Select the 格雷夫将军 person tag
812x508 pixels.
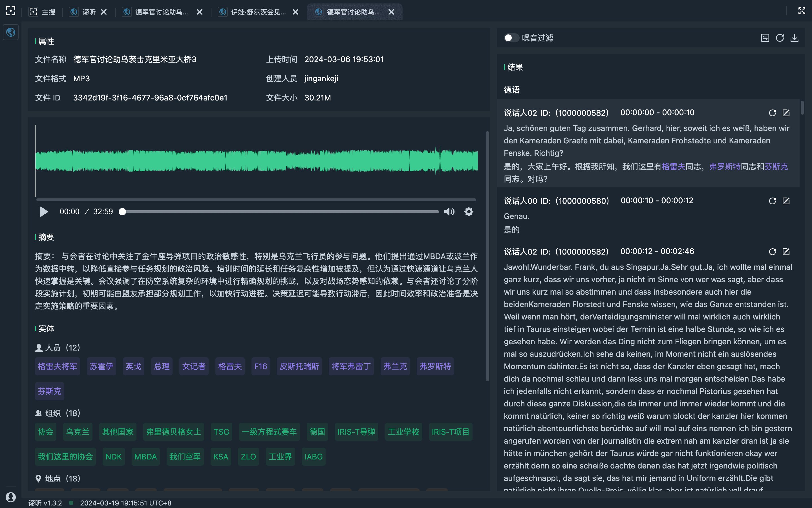tap(58, 366)
